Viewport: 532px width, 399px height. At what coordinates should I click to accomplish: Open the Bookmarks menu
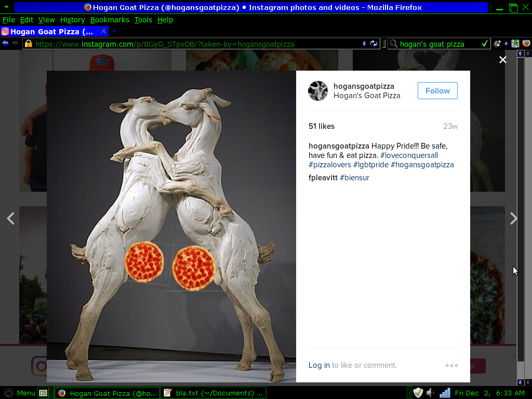click(x=110, y=20)
